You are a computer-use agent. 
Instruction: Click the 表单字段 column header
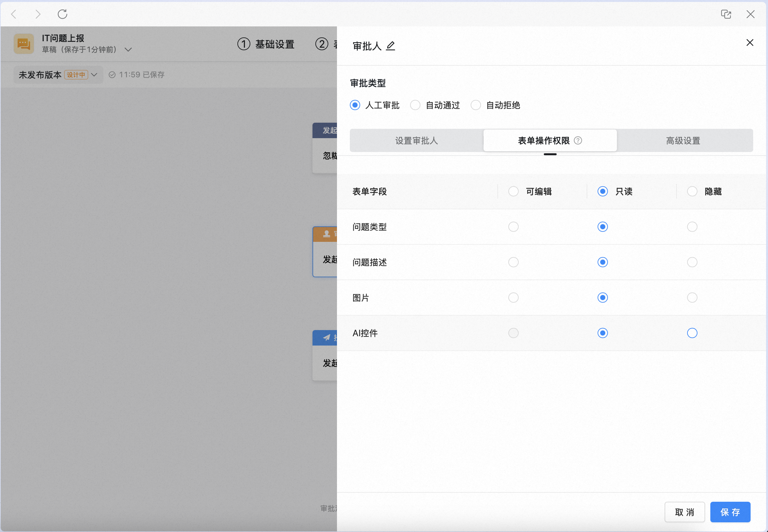pos(370,192)
